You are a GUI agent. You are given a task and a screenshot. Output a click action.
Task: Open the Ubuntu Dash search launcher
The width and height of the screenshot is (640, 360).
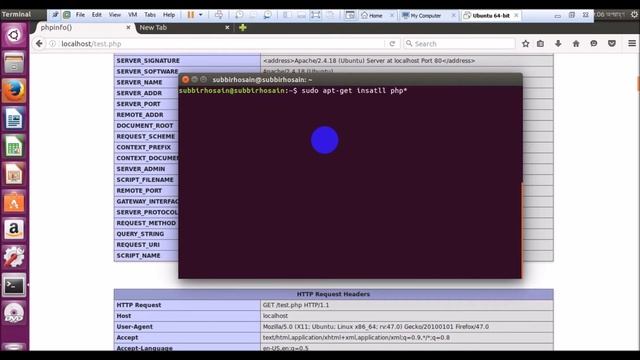tap(14, 35)
